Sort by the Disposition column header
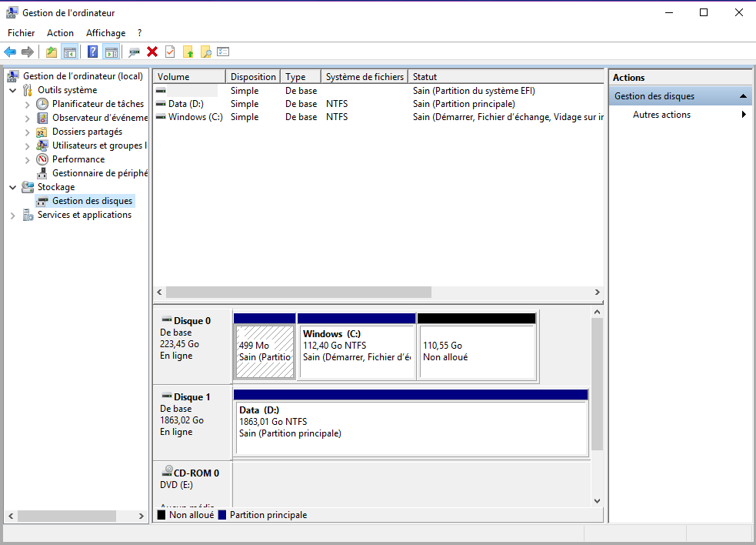The height and width of the screenshot is (545, 756). coord(253,77)
